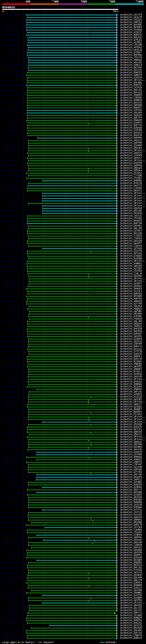Select label UniRef100_C5X3H5

pos(131,45)
